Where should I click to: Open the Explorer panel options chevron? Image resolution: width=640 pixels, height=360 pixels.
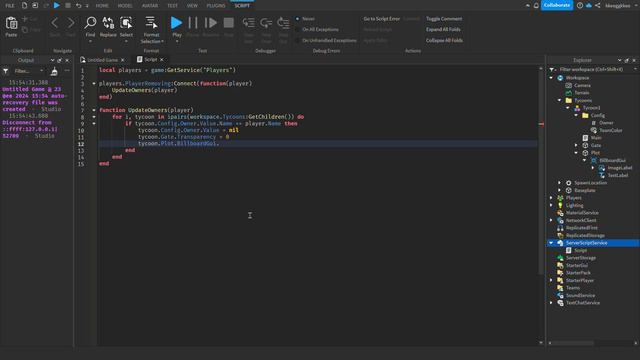pyautogui.click(x=620, y=60)
